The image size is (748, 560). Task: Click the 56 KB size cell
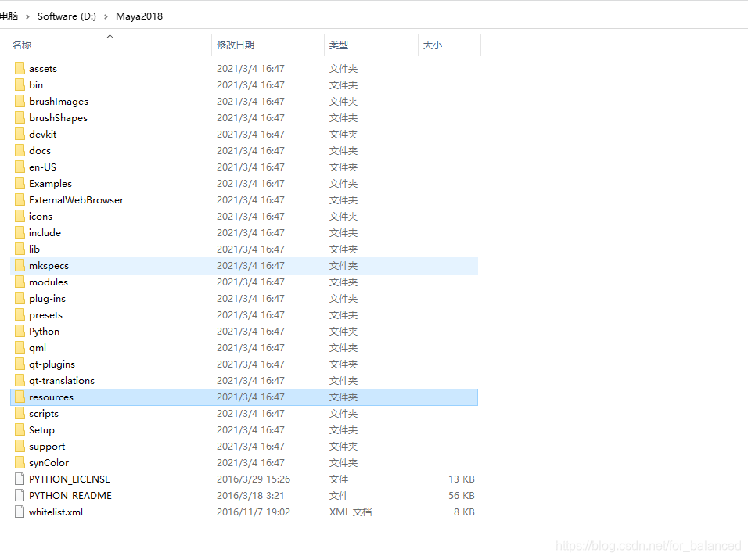(462, 496)
